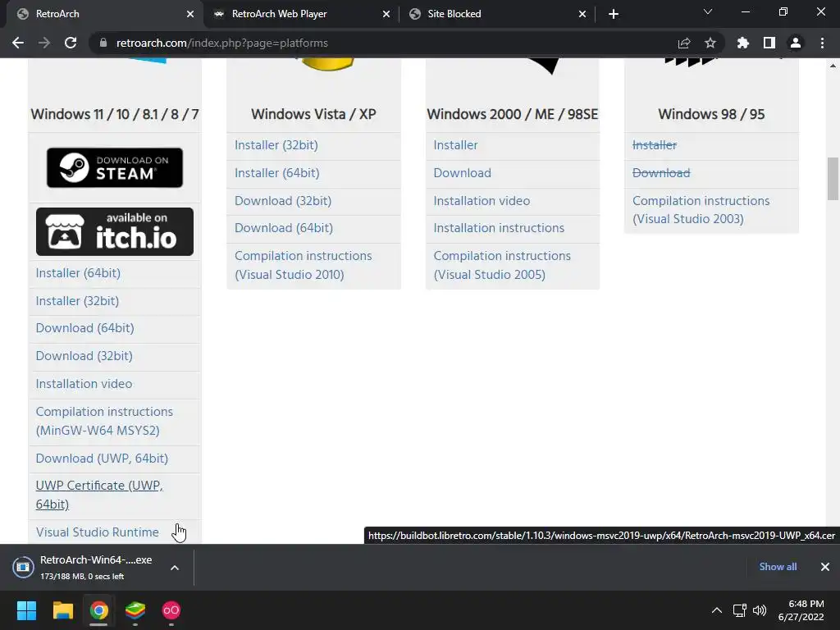The height and width of the screenshot is (630, 840).
Task: Dismiss the downloads bar
Action: [x=825, y=567]
